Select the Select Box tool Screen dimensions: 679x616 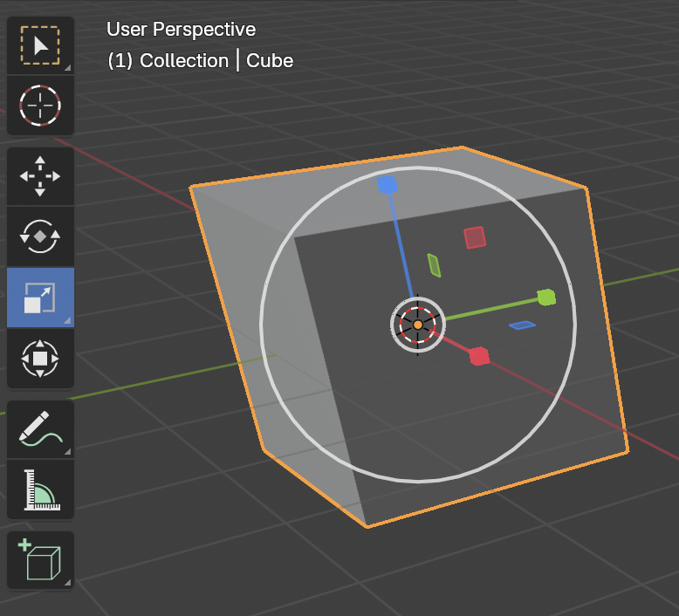pyautogui.click(x=40, y=45)
